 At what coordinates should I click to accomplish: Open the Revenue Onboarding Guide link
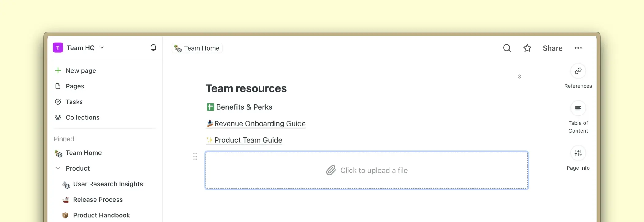[259, 124]
